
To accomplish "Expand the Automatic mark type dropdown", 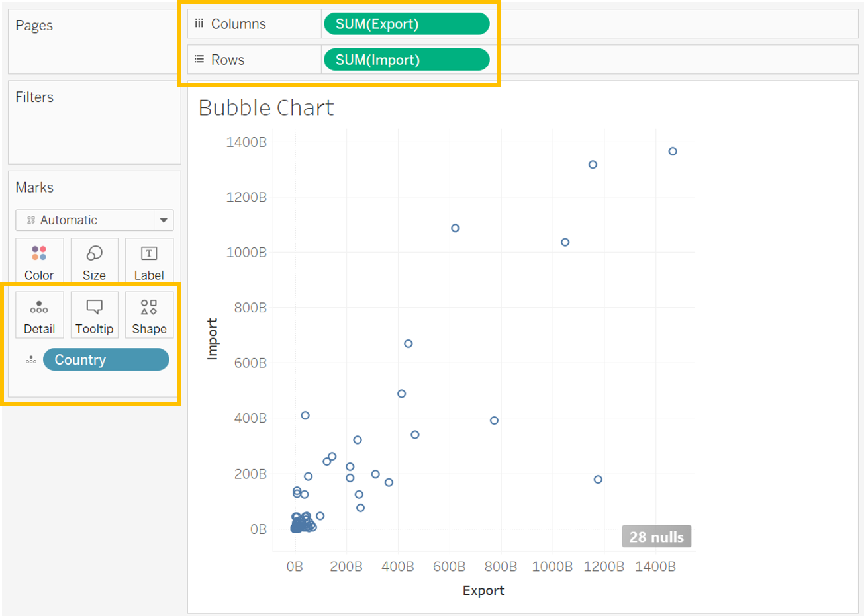I will tap(87, 220).
